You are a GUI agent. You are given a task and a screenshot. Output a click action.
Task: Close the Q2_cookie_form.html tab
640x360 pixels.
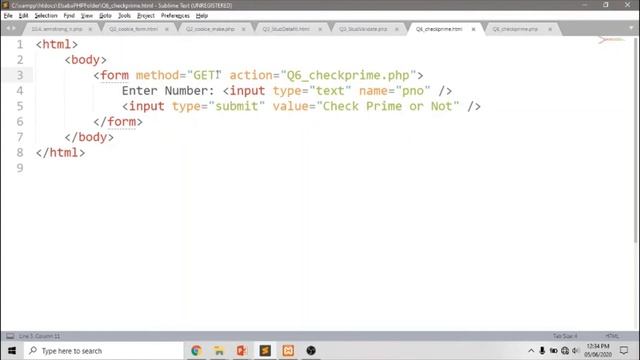[167, 29]
